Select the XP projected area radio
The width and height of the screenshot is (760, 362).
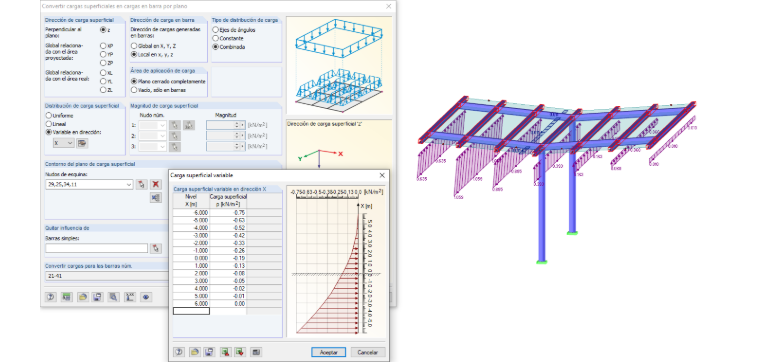103,46
